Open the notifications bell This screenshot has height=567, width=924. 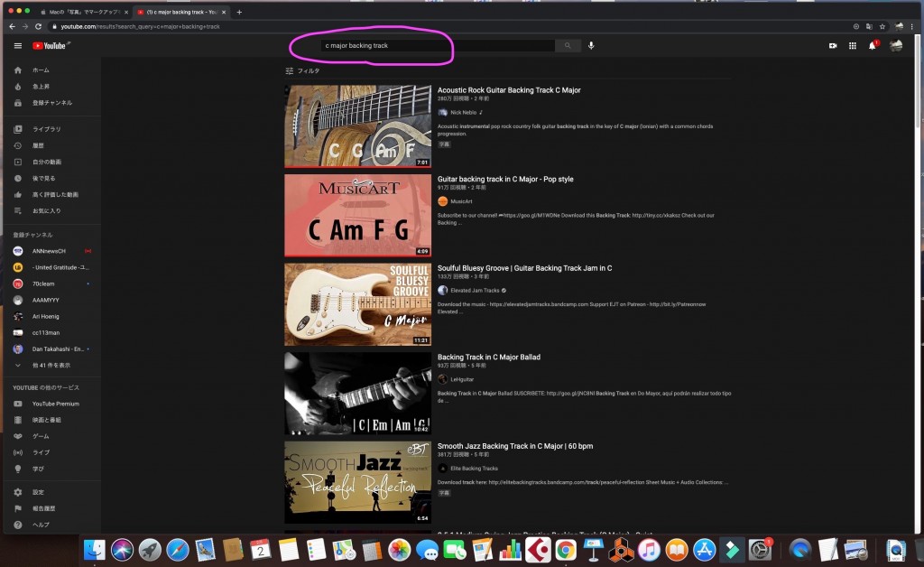point(873,45)
